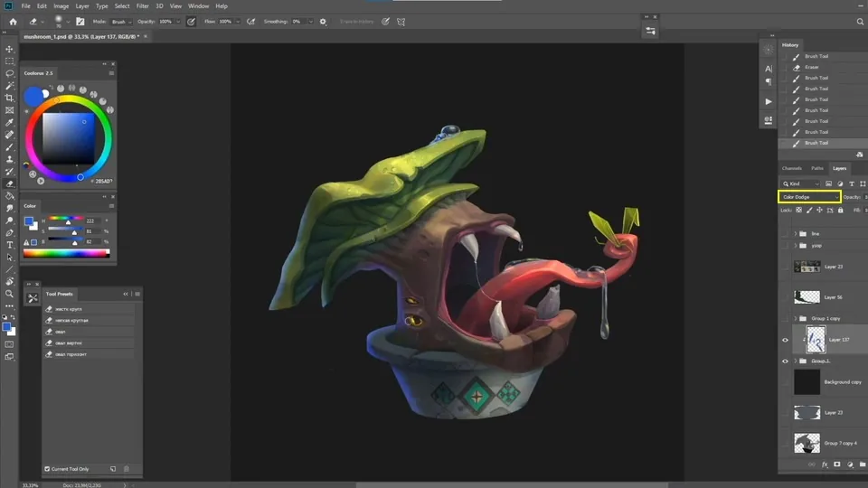
Task: Select the Move tool
Action: click(x=9, y=49)
